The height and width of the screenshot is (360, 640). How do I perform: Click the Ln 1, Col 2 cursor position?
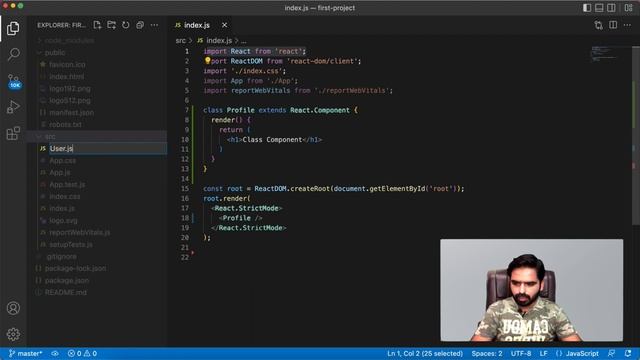[425, 353]
